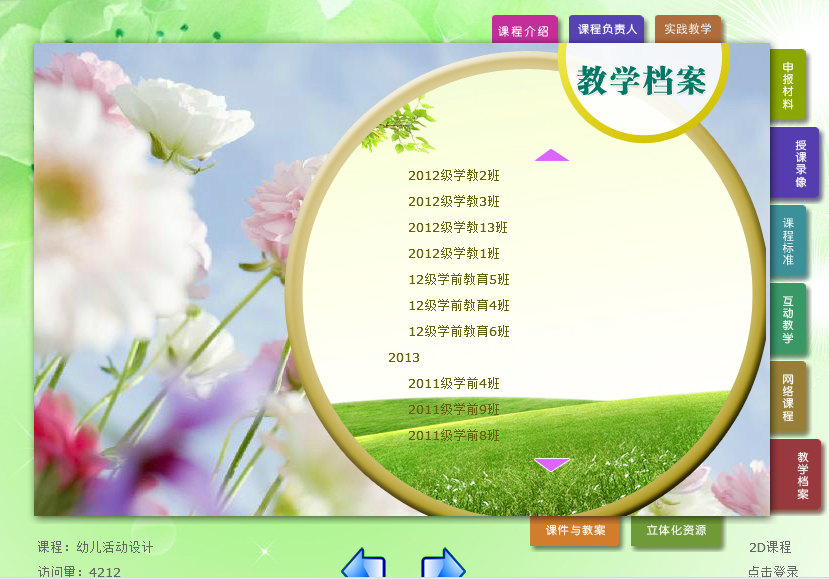The height and width of the screenshot is (579, 829).
Task: Open the 实践教学 tab
Action: click(688, 29)
